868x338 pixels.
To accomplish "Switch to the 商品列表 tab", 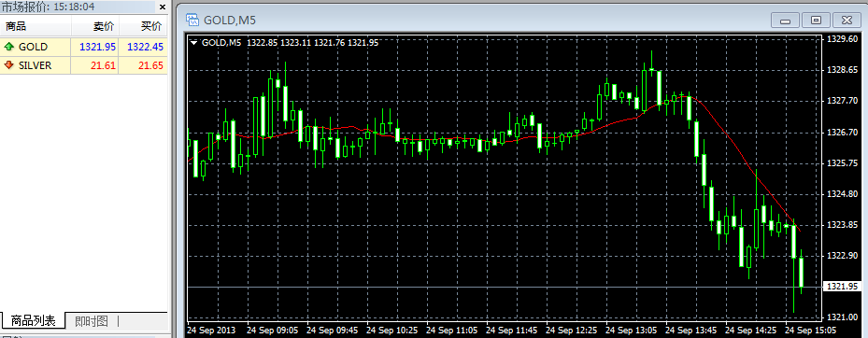I will 34,321.
